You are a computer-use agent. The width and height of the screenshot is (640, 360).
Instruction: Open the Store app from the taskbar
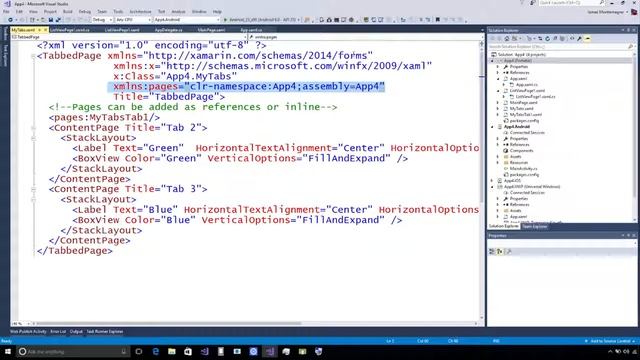188,351
